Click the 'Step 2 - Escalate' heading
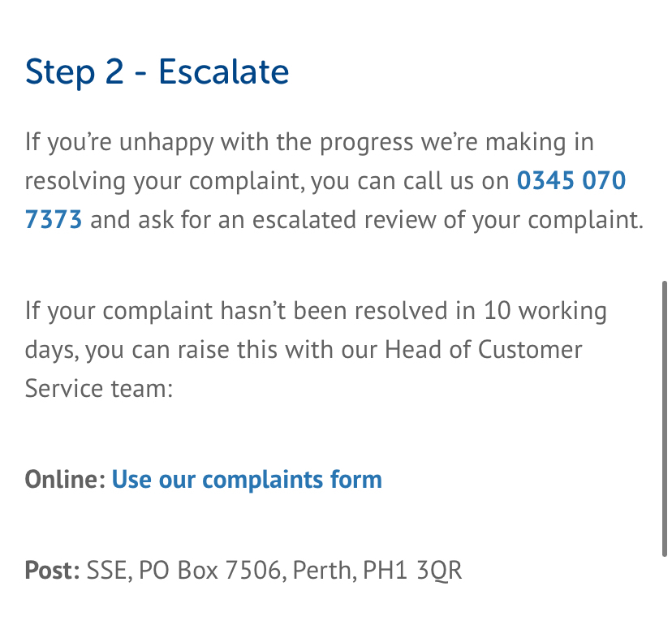Viewport: 672px width, 638px height. (157, 71)
